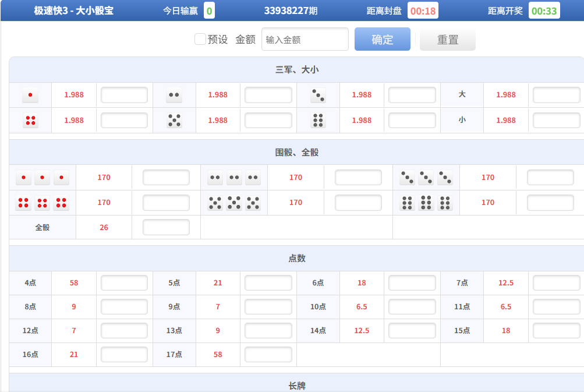Image resolution: width=584 pixels, height=392 pixels.
Task: Pick the triple threes dice group
Action: pyautogui.click(x=426, y=178)
